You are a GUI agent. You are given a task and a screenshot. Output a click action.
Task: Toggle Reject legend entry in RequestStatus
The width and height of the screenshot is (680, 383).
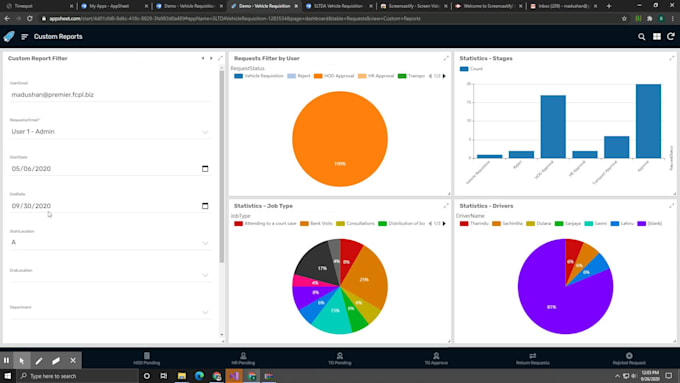(299, 76)
